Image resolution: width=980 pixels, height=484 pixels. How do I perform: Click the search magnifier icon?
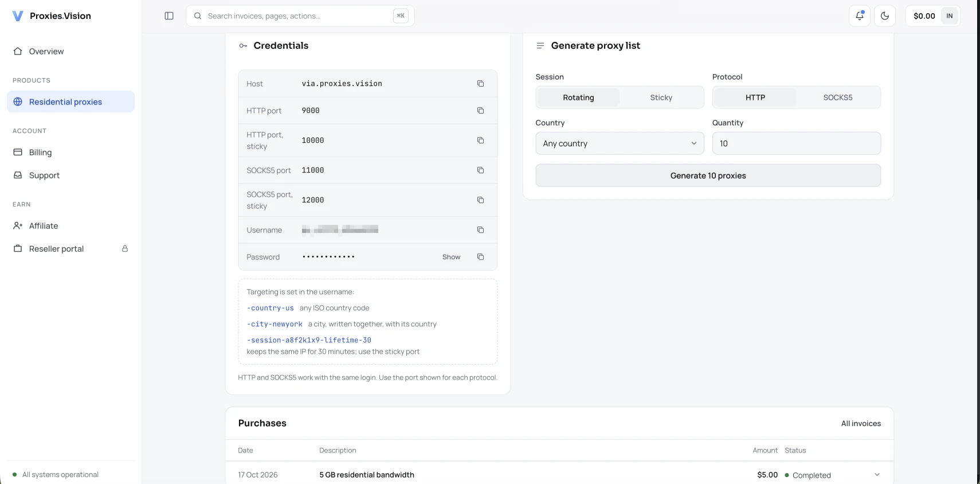[198, 16]
